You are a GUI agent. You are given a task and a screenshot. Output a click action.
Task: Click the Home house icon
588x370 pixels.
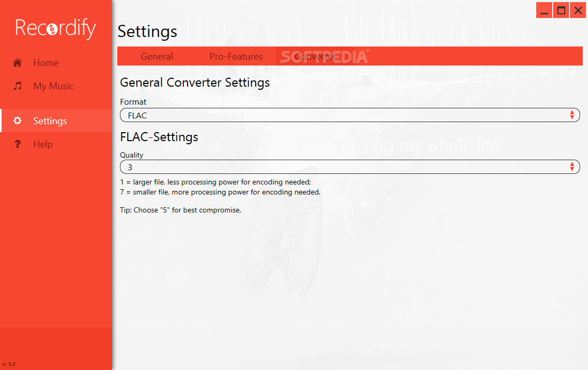17,63
